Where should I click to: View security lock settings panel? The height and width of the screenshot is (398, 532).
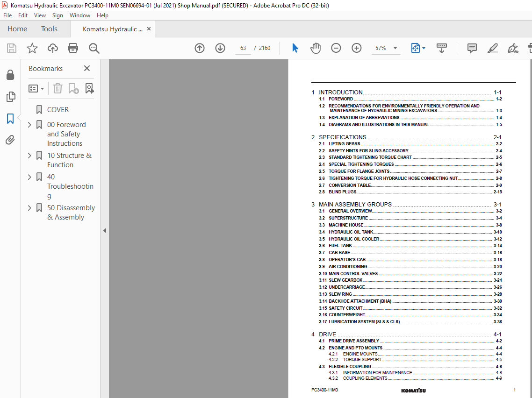pyautogui.click(x=10, y=75)
